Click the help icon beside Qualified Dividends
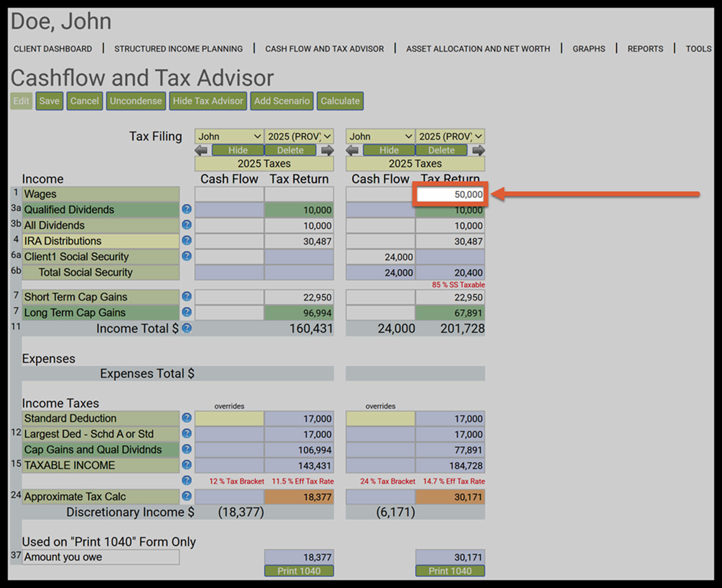Viewport: 722px width, 588px height. tap(187, 209)
